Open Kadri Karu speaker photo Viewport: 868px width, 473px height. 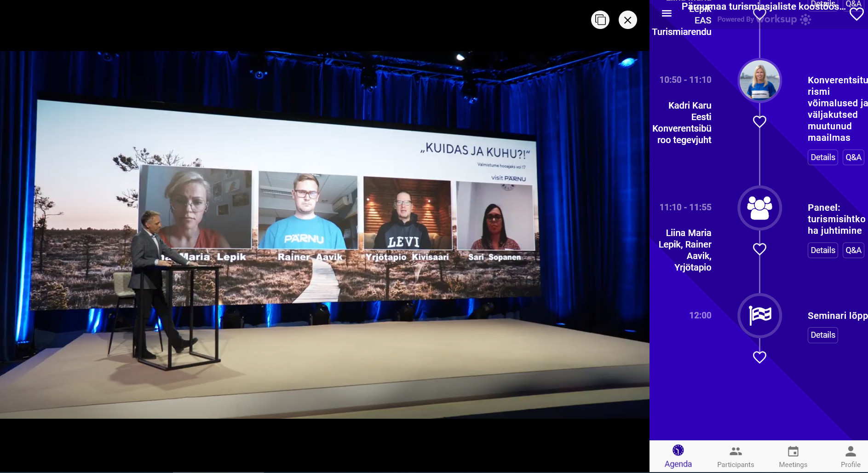[759, 81]
